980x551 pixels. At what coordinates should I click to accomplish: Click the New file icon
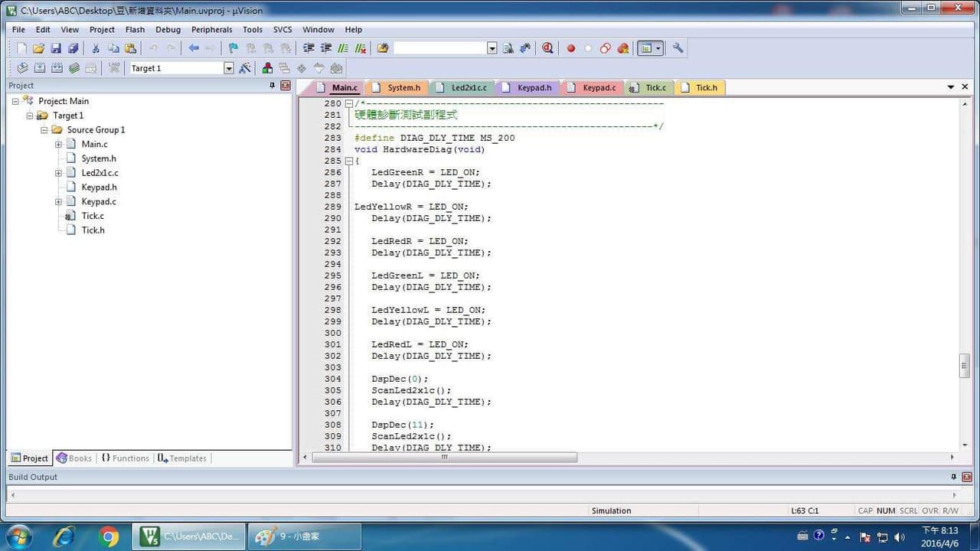pos(21,48)
